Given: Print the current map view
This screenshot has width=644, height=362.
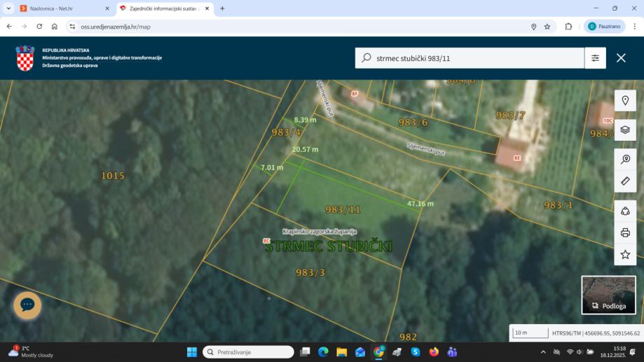Looking at the screenshot, I should [x=625, y=232].
